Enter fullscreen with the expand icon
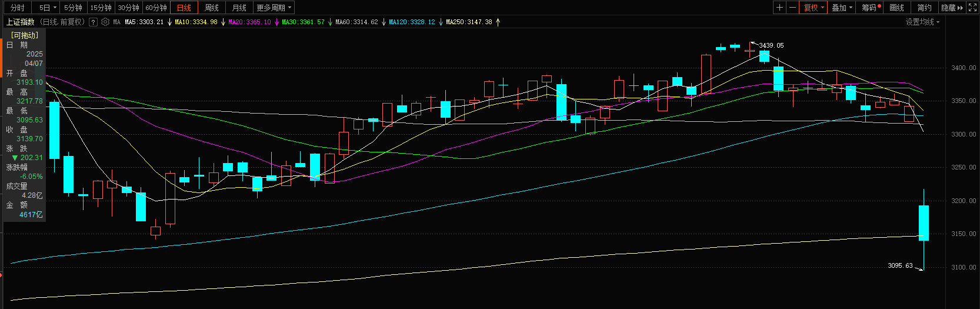This screenshot has height=309, width=980. click(972, 8)
